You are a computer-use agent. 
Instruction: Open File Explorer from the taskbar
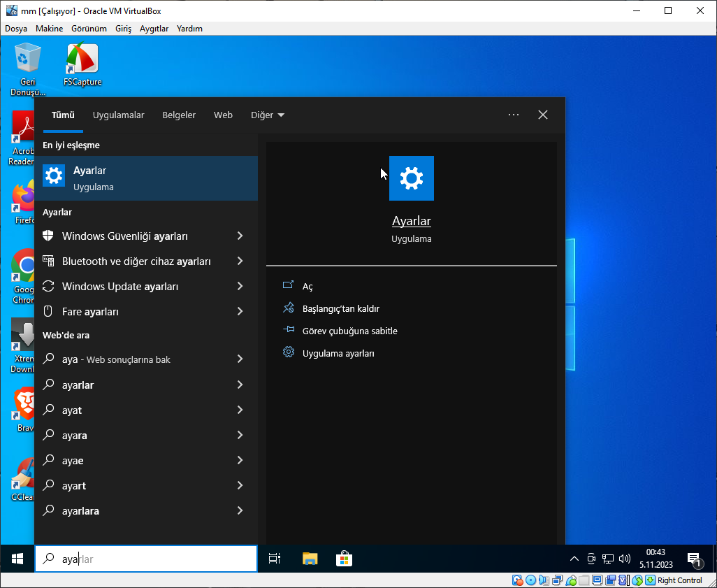point(310,558)
